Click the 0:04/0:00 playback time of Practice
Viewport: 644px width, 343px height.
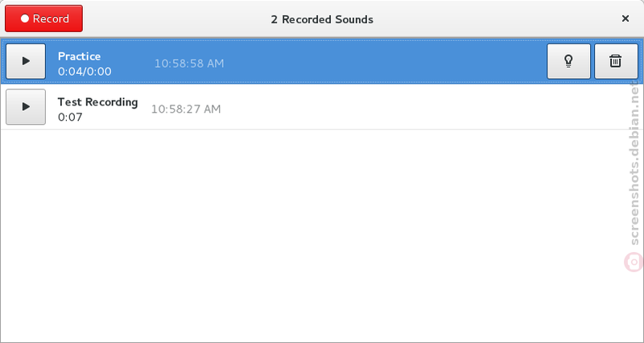point(85,72)
